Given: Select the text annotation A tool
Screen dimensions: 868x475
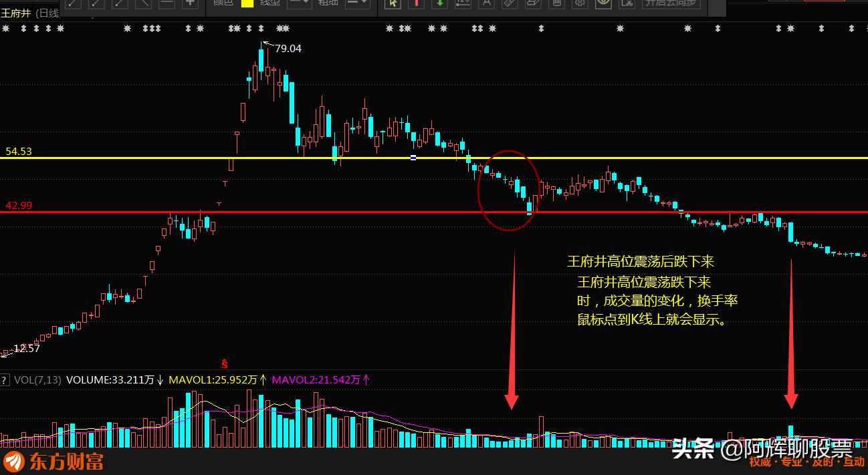Looking at the screenshot, I should coord(486,3).
